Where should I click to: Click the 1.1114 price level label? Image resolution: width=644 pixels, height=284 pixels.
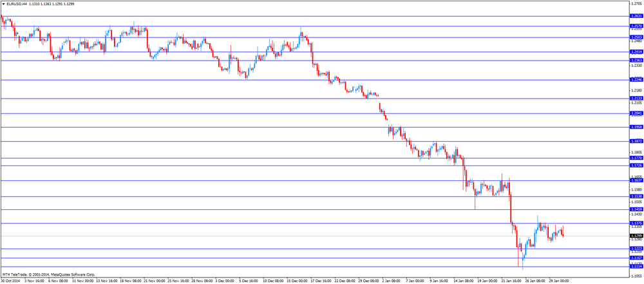(x=637, y=267)
